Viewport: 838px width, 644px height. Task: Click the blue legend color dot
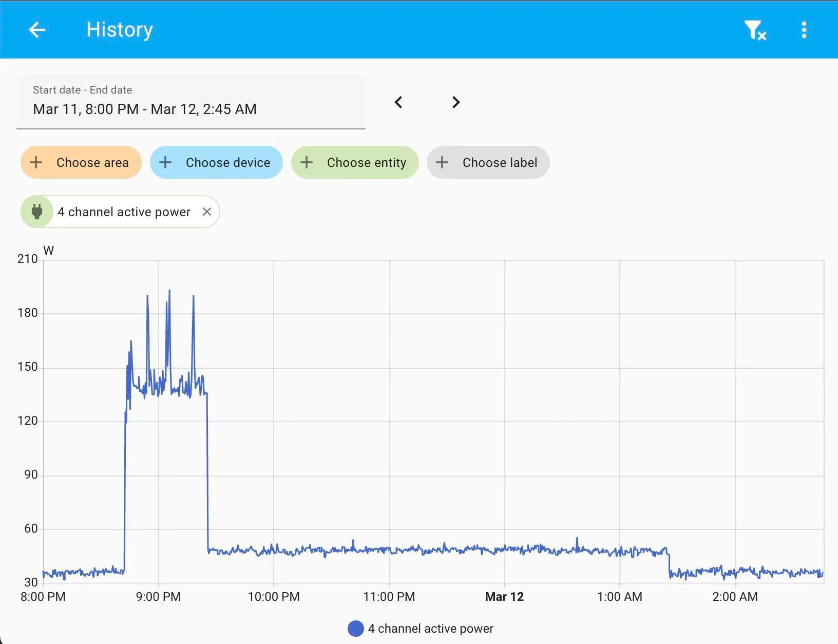[x=355, y=629]
